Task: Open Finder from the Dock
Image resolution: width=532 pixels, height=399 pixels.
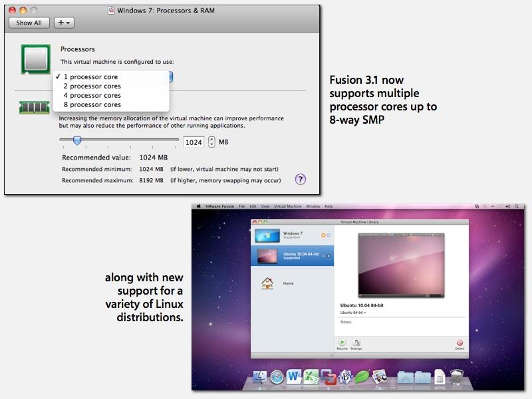Action: (x=260, y=377)
